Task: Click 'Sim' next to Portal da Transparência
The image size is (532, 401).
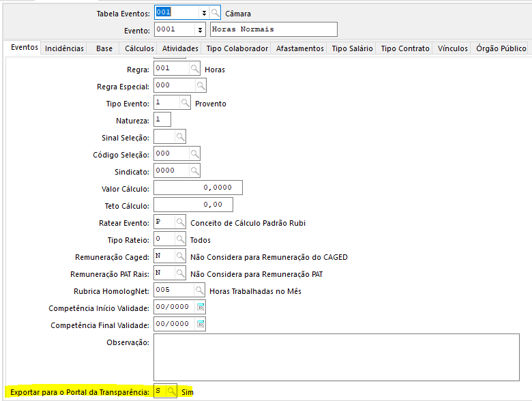Action: tap(188, 393)
